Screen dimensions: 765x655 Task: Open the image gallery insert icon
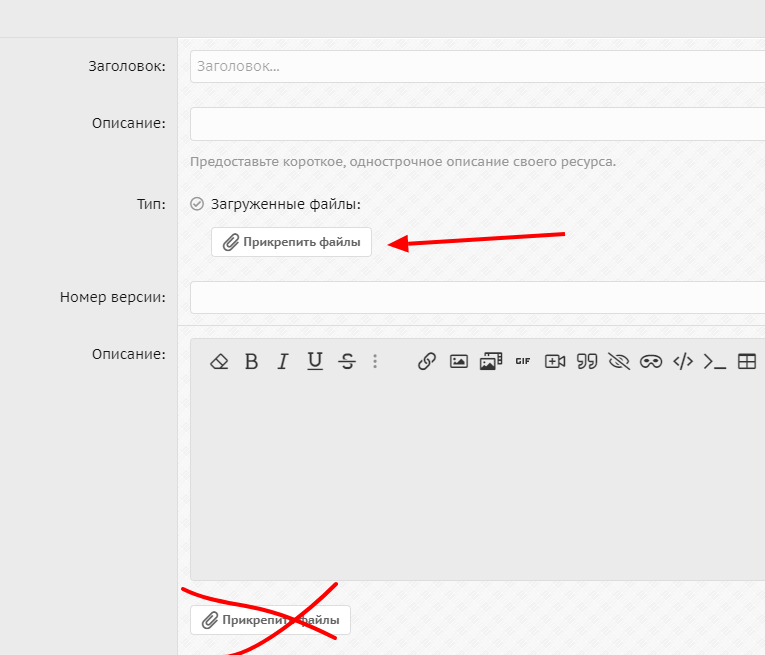491,361
